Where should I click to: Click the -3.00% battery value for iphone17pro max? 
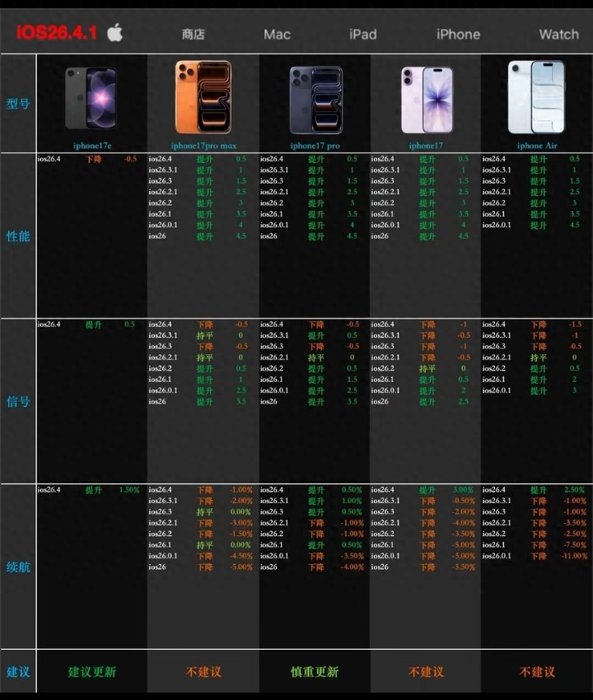tap(241, 523)
